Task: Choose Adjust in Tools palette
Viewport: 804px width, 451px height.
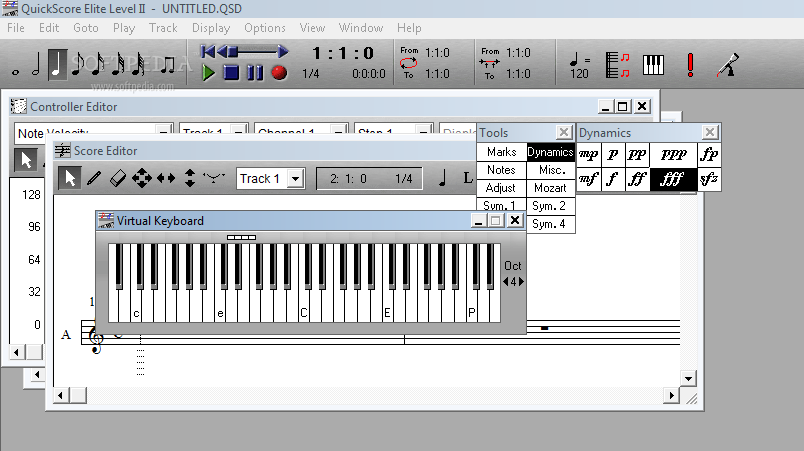Action: click(501, 188)
